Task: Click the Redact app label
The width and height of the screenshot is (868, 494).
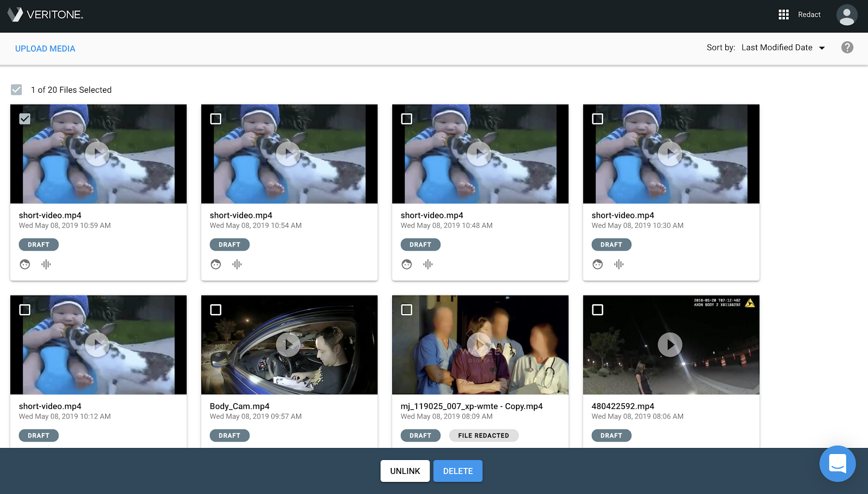Action: tap(809, 15)
